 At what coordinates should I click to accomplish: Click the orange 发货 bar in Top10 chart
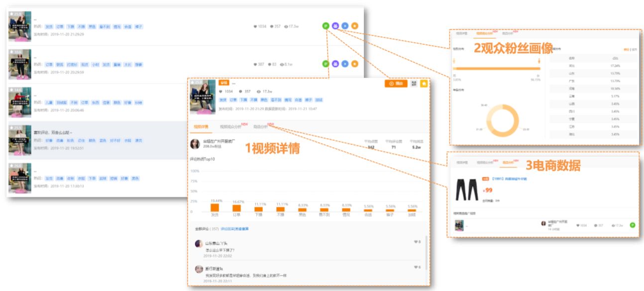[x=215, y=207]
